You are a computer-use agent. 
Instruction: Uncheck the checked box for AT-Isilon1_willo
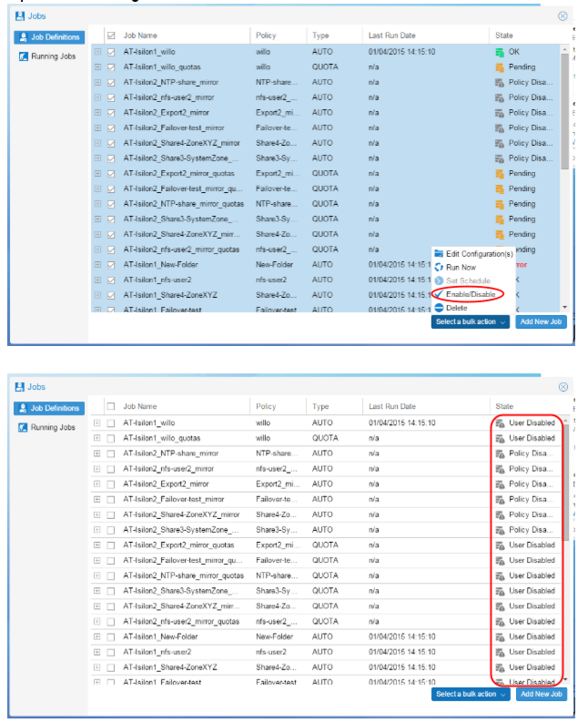(111, 52)
